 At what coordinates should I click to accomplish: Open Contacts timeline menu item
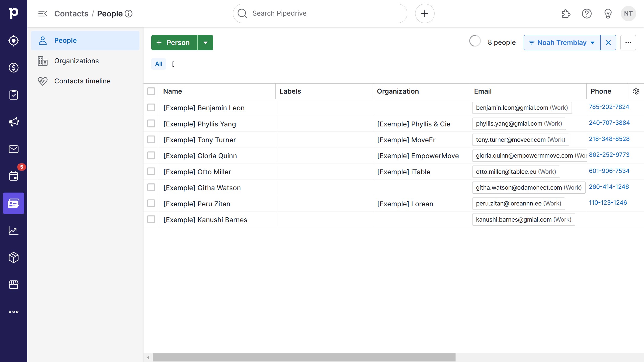[x=82, y=81]
